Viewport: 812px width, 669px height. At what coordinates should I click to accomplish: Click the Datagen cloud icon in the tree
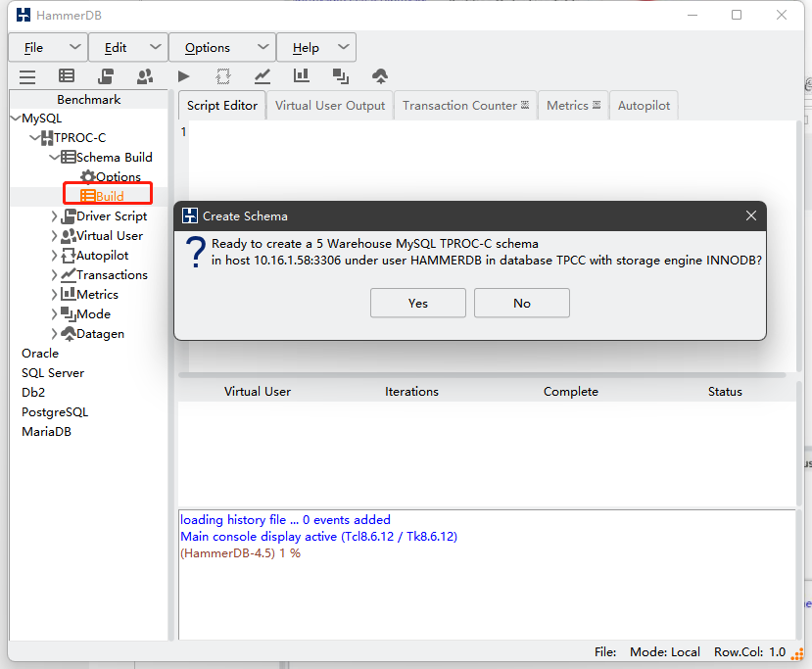[68, 333]
